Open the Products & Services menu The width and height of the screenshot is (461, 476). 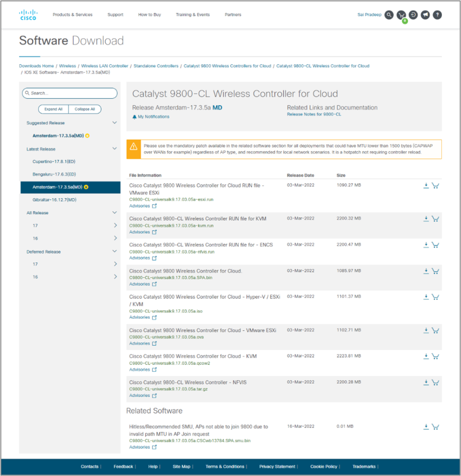pos(73,14)
